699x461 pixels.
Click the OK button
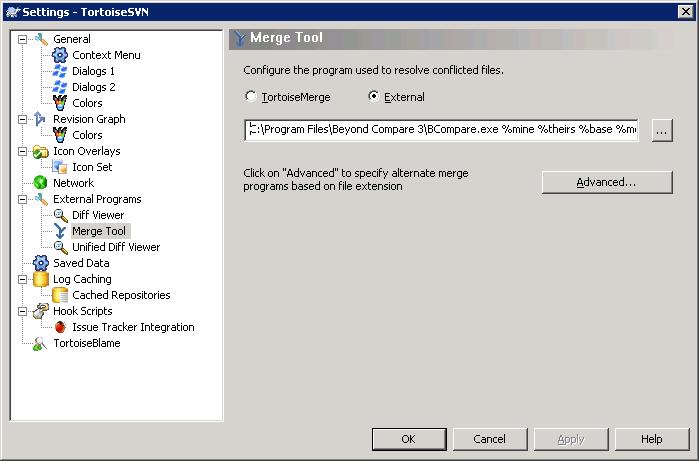(409, 439)
